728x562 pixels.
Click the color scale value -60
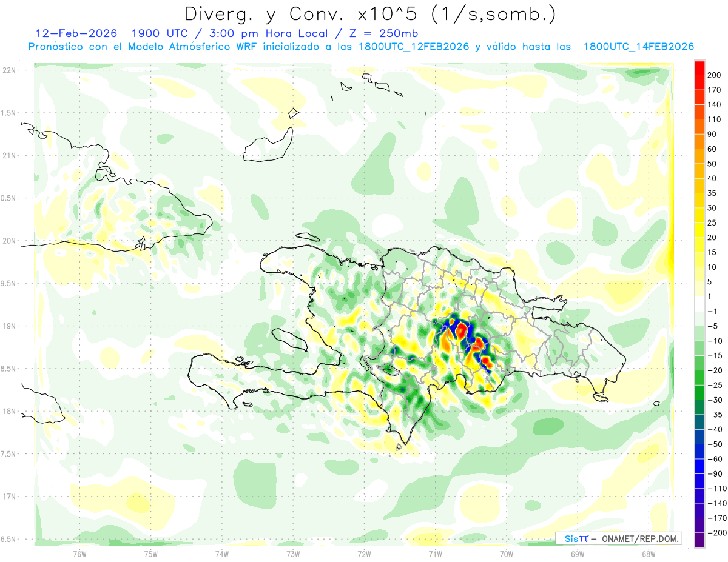point(716,459)
